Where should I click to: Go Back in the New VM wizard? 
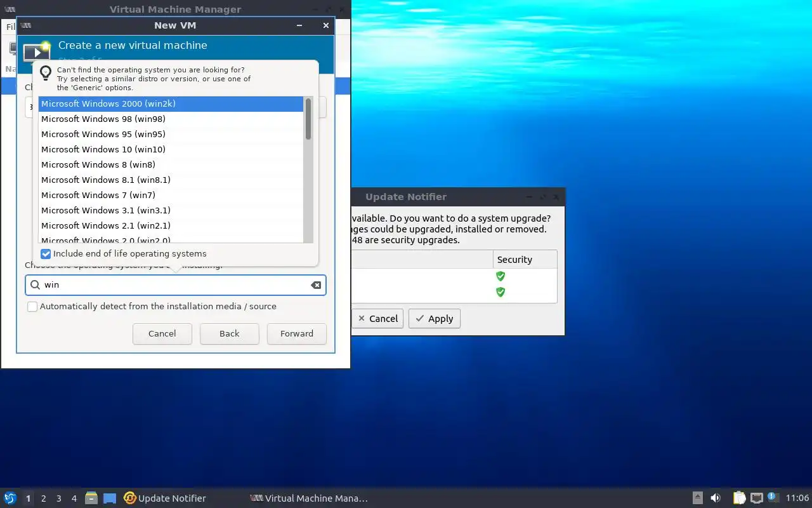(x=230, y=333)
